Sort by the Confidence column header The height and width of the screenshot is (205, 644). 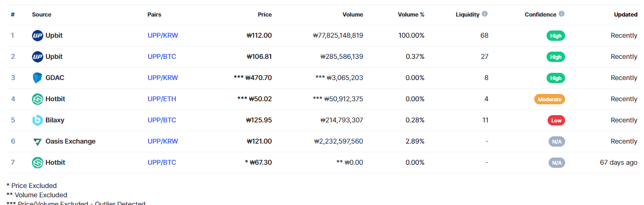[540, 14]
